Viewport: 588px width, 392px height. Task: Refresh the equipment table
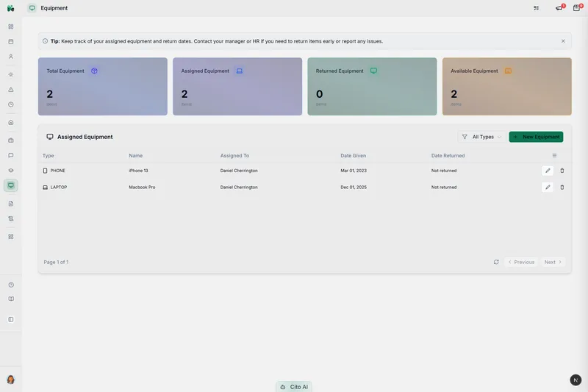coord(496,263)
